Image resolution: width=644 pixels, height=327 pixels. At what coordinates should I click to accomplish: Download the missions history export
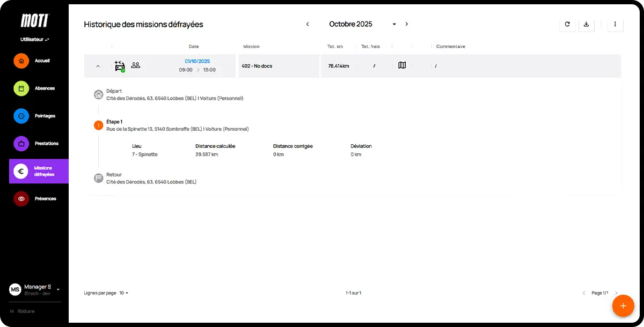586,25
